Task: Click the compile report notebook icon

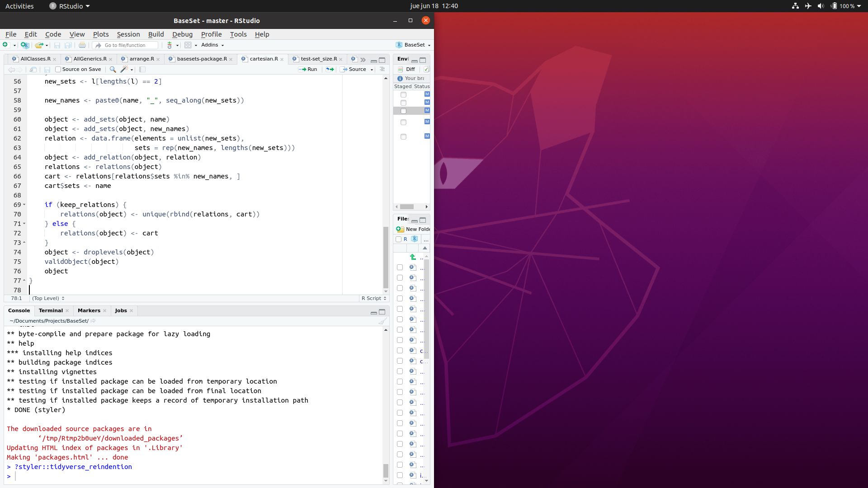Action: click(x=142, y=70)
